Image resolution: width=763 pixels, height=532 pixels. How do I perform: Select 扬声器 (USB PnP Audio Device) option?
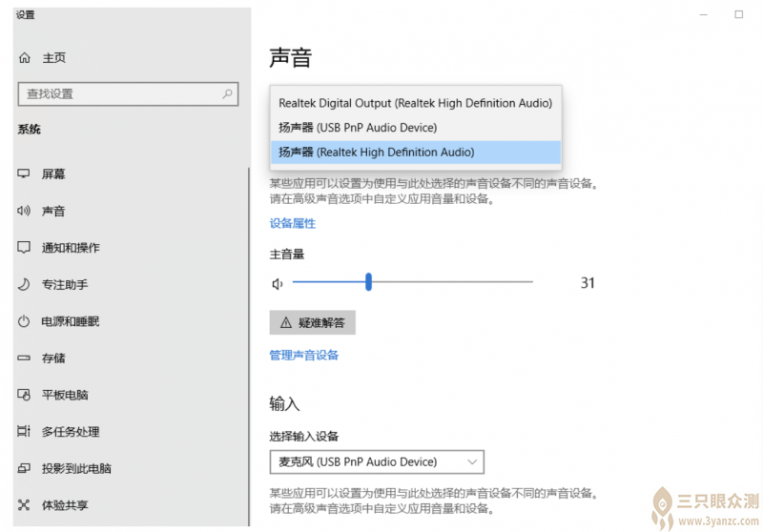tap(416, 128)
